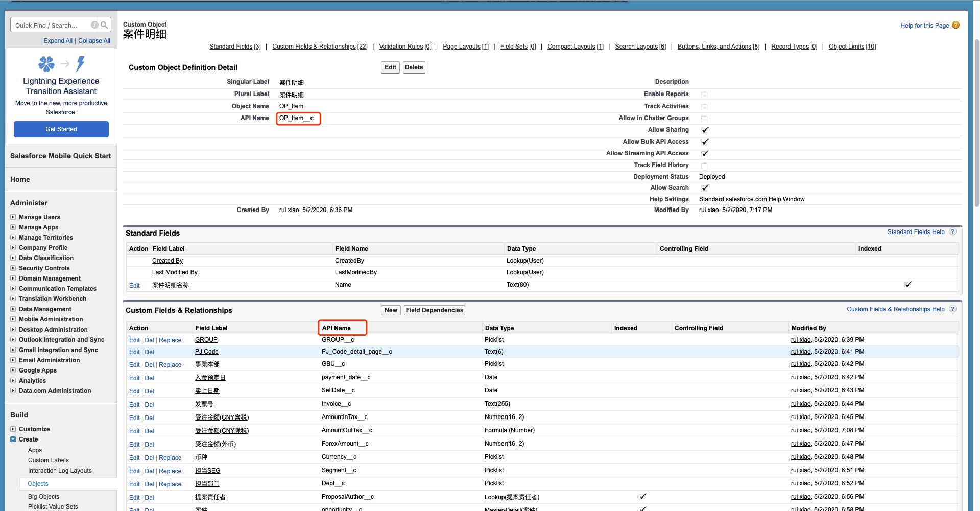Expand the Desktop Administration section
This screenshot has height=511, width=980.
point(13,329)
